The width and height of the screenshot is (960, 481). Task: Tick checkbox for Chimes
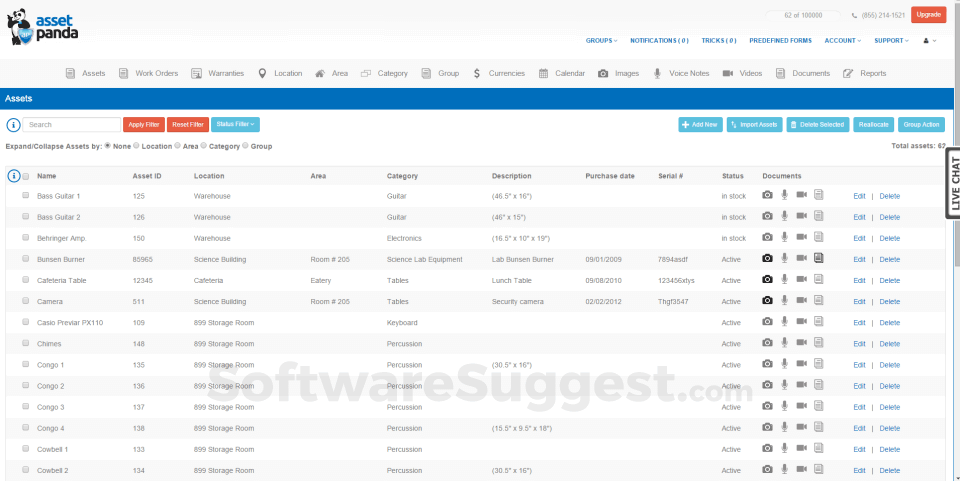point(26,343)
